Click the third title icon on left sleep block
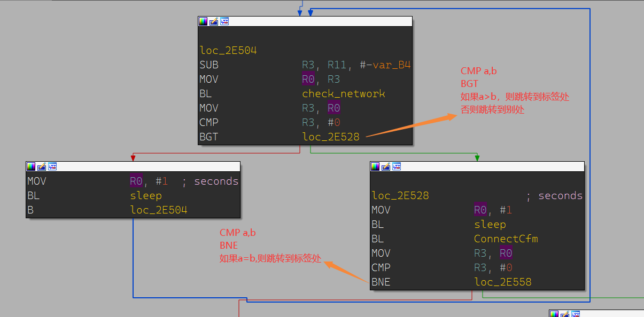Image resolution: width=644 pixels, height=317 pixels. click(x=52, y=167)
